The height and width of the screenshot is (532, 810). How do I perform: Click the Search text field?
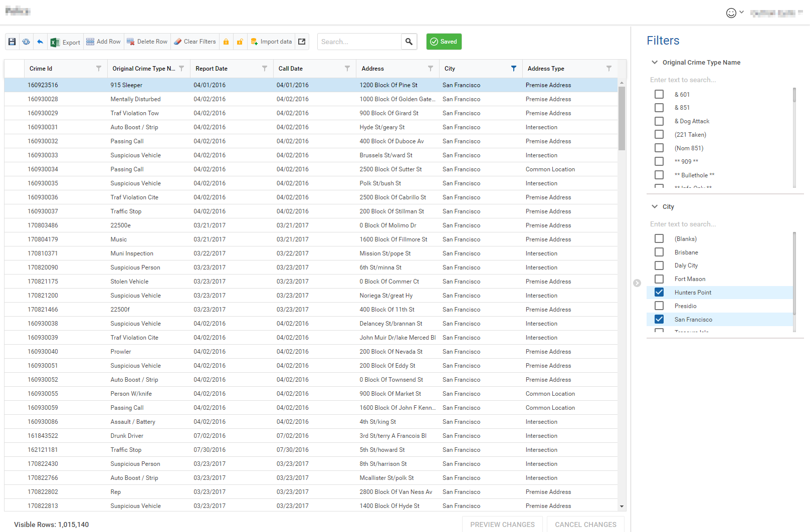pos(359,42)
